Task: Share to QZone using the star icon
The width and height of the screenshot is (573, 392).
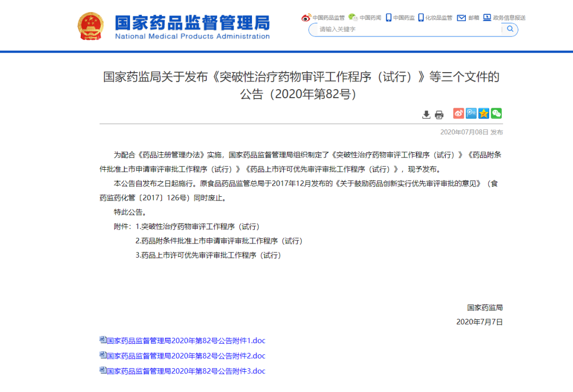Action: point(484,114)
